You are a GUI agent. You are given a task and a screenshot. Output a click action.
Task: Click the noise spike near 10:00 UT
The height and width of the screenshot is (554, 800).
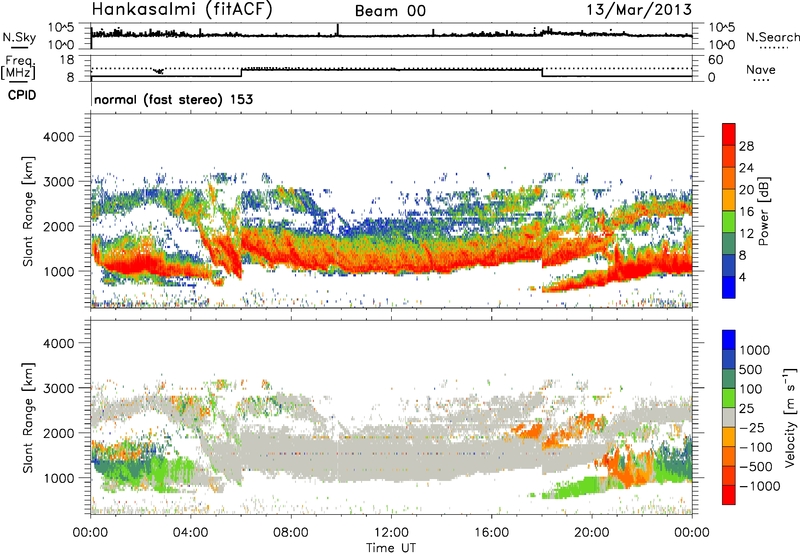pyautogui.click(x=338, y=30)
